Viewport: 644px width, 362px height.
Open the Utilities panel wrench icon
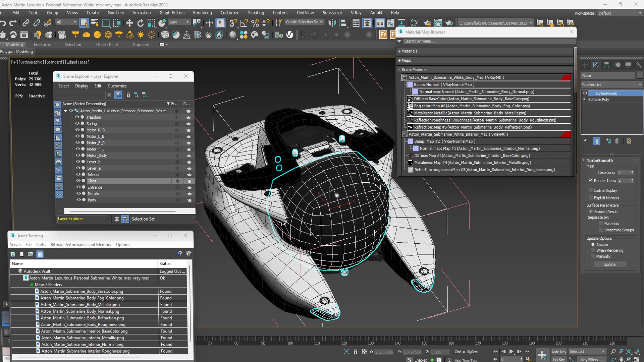coord(639,65)
